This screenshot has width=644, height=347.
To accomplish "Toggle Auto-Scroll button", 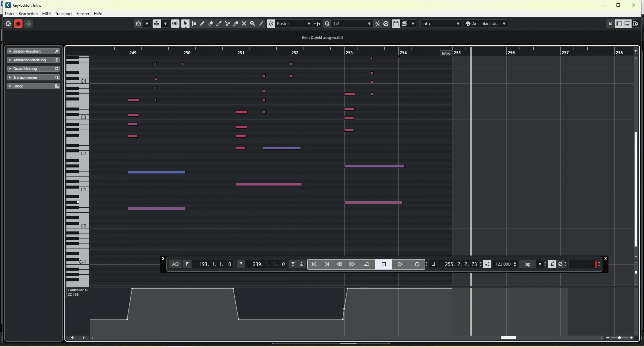I will click(x=157, y=24).
